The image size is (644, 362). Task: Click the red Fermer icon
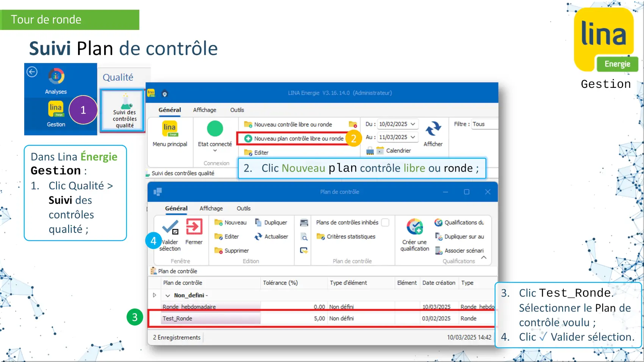tap(194, 227)
